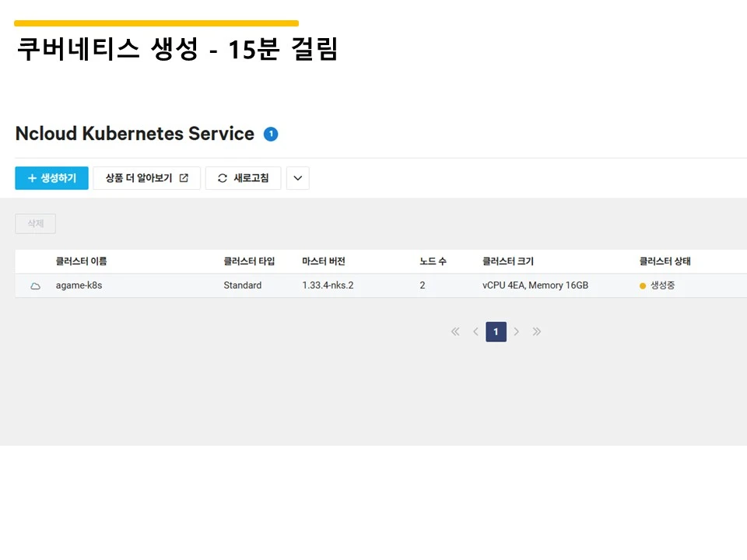Screen dimensions: 747x560
Task: Click the 클러스터 상태 column header
Action: (665, 261)
